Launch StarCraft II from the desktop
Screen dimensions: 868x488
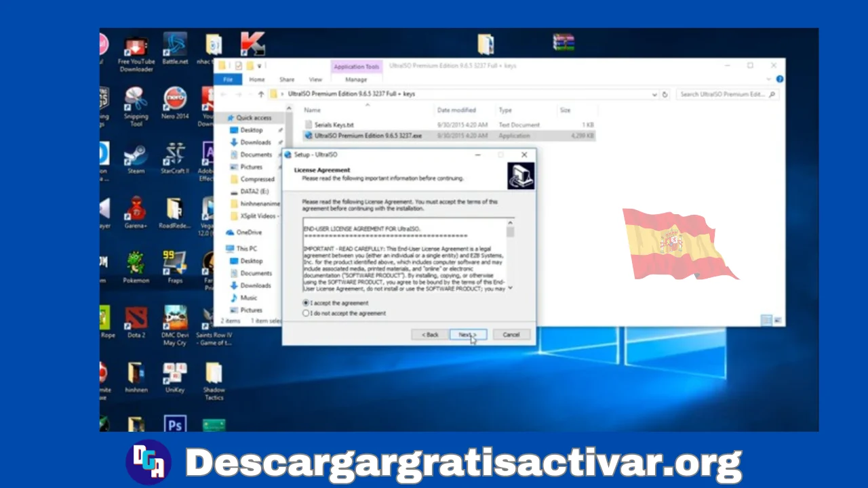point(175,159)
